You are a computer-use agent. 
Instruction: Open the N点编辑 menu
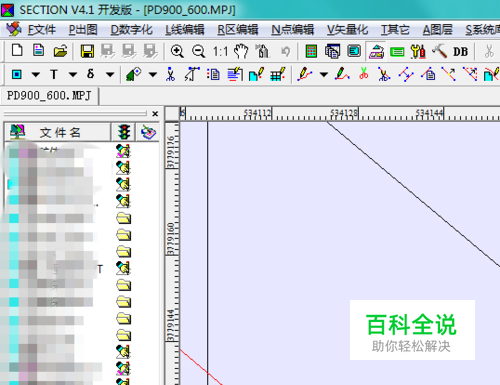click(292, 30)
